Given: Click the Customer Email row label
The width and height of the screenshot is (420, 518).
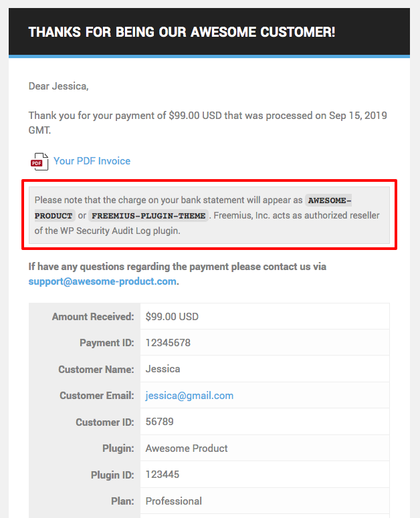Looking at the screenshot, I should tap(96, 396).
